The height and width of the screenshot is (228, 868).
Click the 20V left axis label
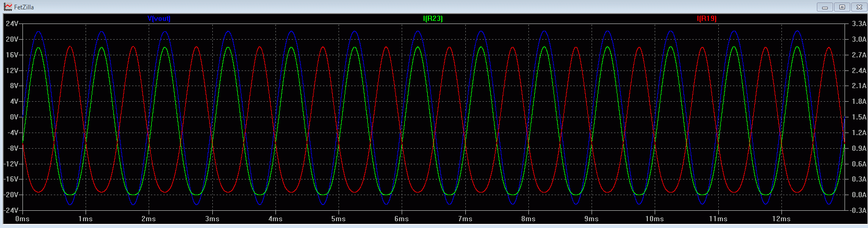pos(12,39)
